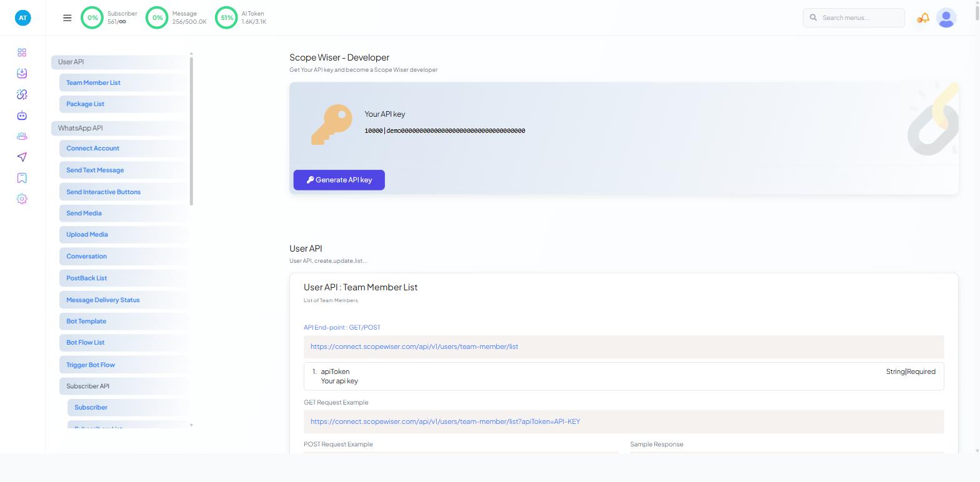Open Trigger Bot Flow menu item
Viewport: 980px width, 482px height.
124,365
